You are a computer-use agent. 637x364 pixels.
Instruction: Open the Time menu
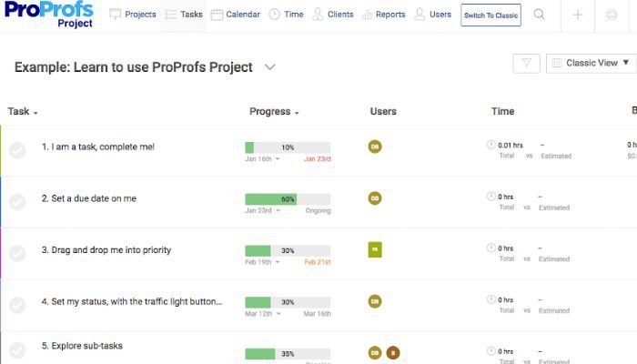(287, 15)
